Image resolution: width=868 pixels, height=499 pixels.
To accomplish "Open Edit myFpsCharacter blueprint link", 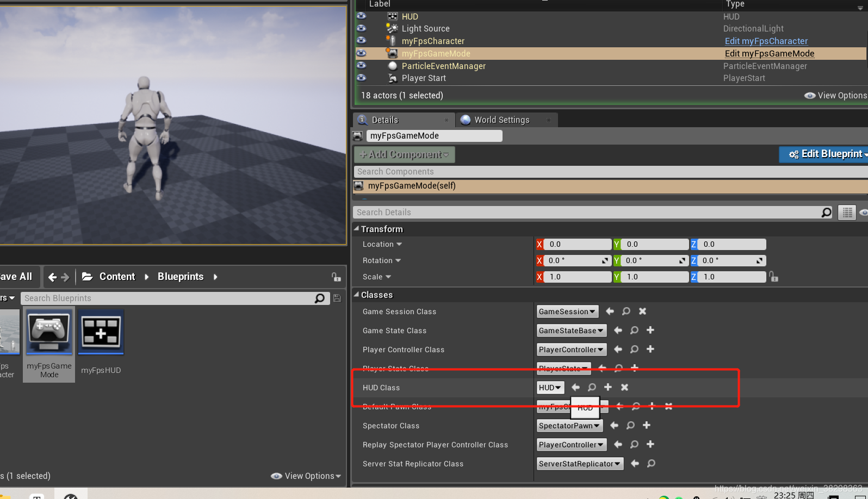I will tap(766, 41).
